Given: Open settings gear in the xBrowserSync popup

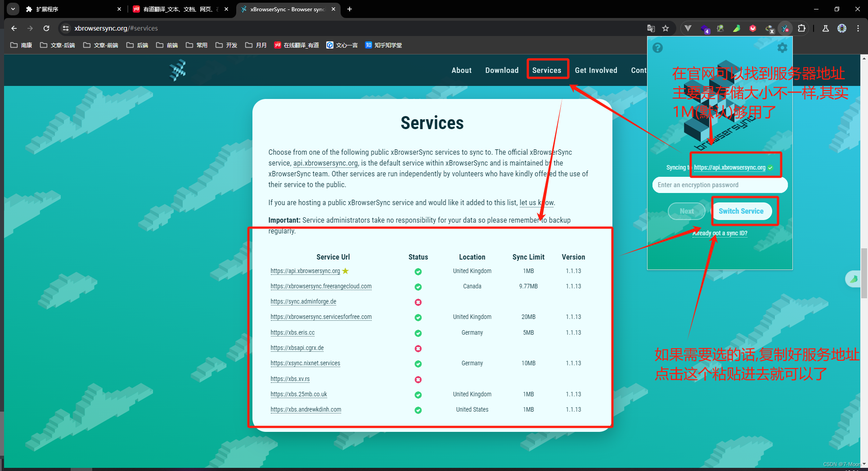Looking at the screenshot, I should [783, 48].
